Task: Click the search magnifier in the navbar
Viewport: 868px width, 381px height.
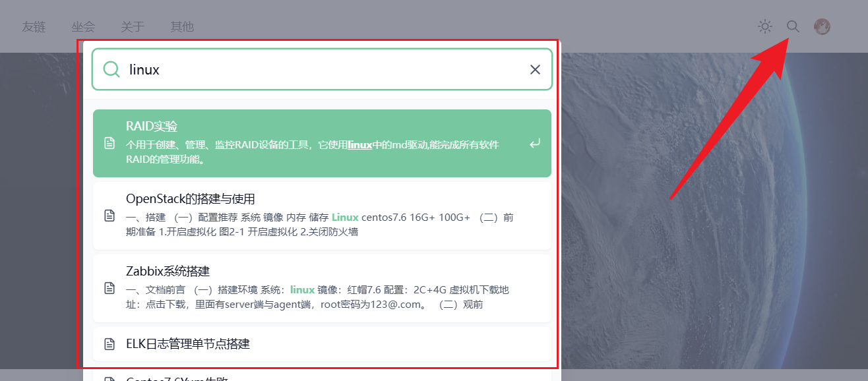Action: click(793, 26)
